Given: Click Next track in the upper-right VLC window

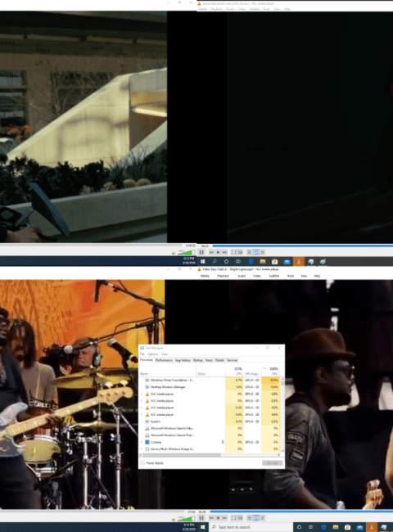Looking at the screenshot, I should [224, 252].
